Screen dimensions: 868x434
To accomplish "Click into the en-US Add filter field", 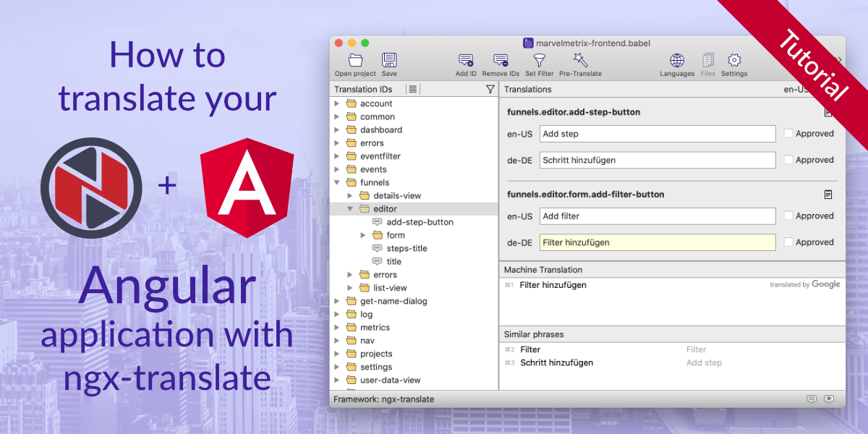I will (658, 216).
